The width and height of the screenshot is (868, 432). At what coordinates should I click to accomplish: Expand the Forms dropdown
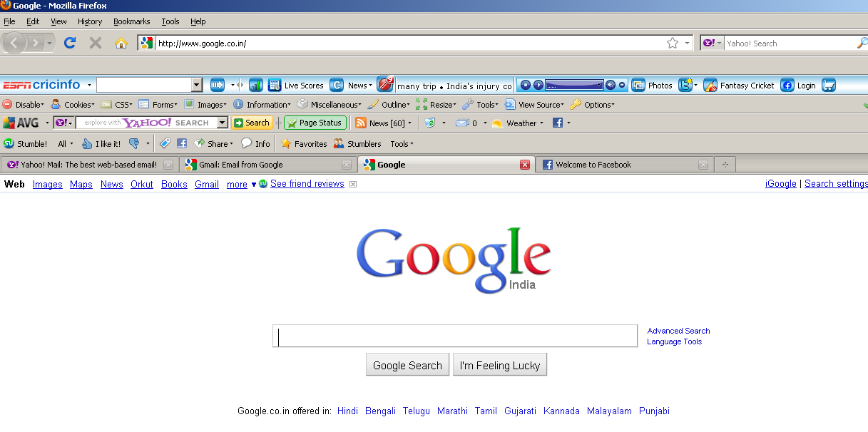pos(158,105)
